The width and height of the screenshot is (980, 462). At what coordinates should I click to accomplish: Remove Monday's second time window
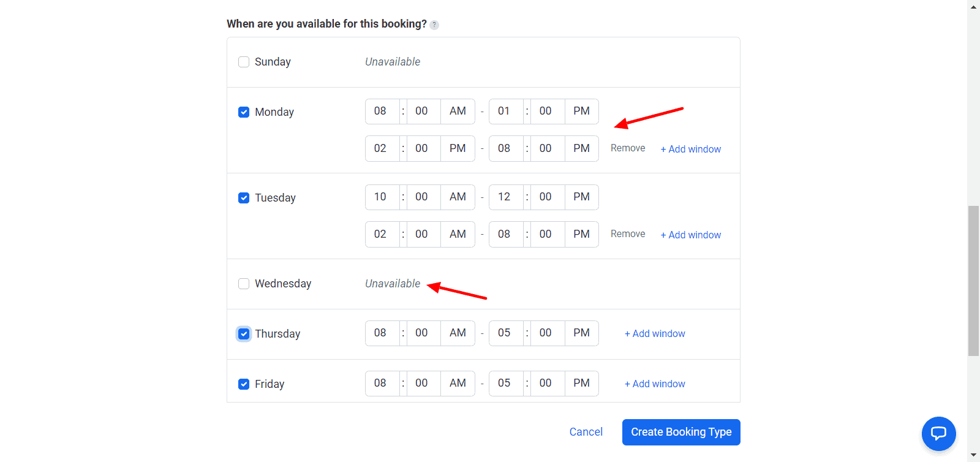point(628,148)
